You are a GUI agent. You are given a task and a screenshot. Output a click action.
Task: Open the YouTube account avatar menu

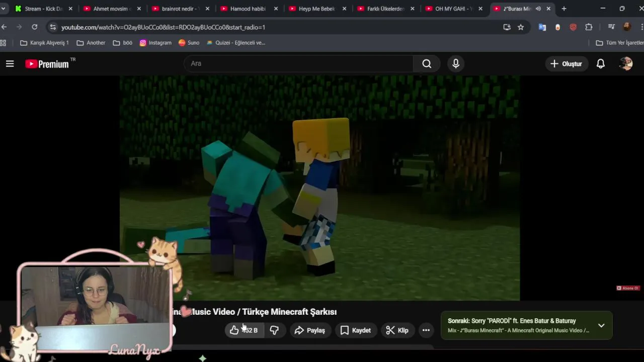click(x=626, y=64)
